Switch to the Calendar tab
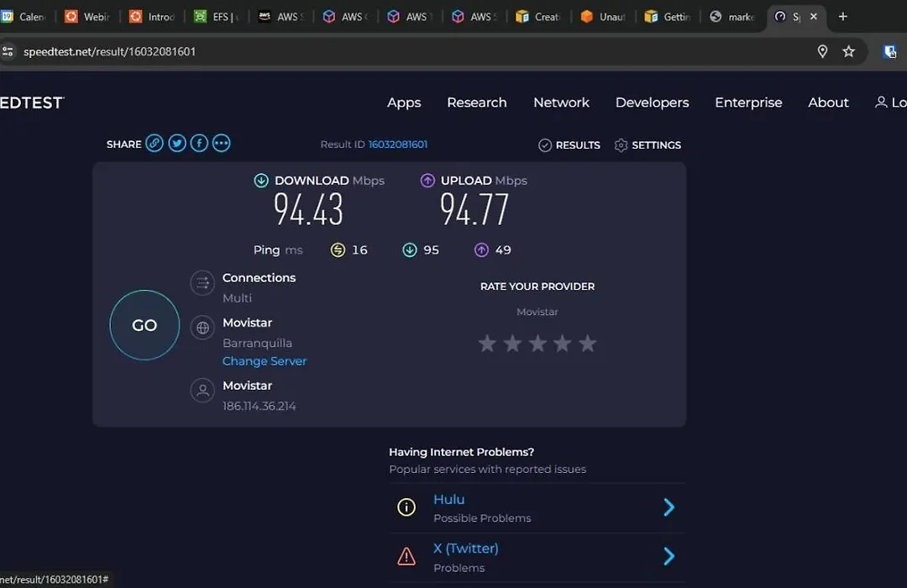 tap(24, 17)
